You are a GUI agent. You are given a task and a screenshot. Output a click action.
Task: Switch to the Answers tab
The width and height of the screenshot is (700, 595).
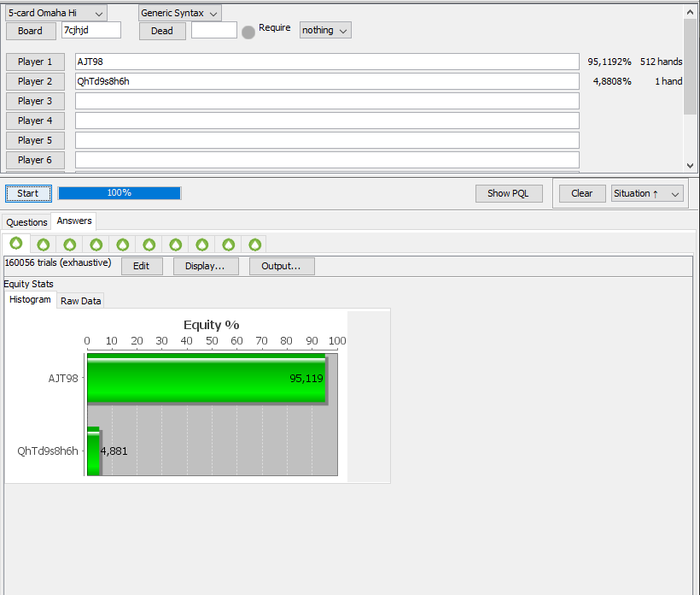[x=74, y=221]
